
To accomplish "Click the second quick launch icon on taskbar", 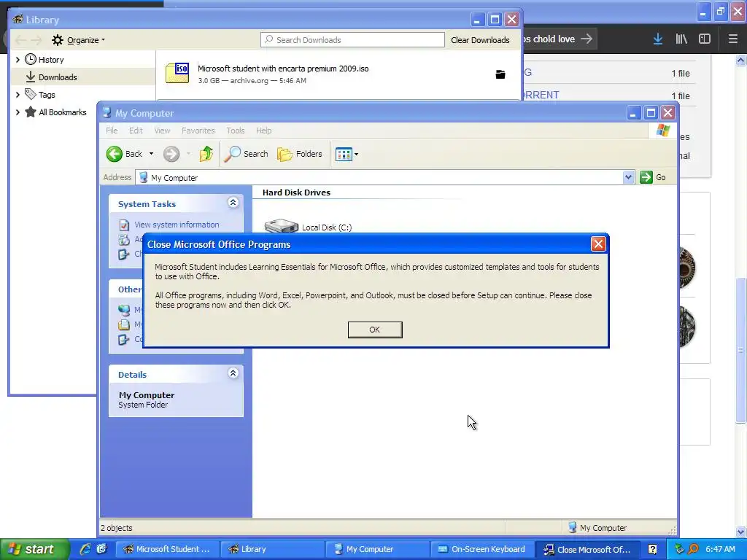I will pos(101,549).
